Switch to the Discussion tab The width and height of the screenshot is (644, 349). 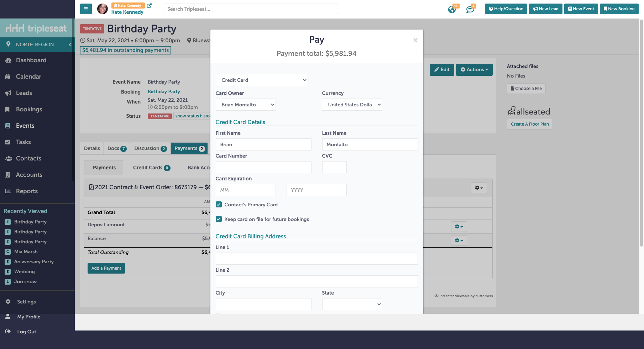pyautogui.click(x=150, y=148)
